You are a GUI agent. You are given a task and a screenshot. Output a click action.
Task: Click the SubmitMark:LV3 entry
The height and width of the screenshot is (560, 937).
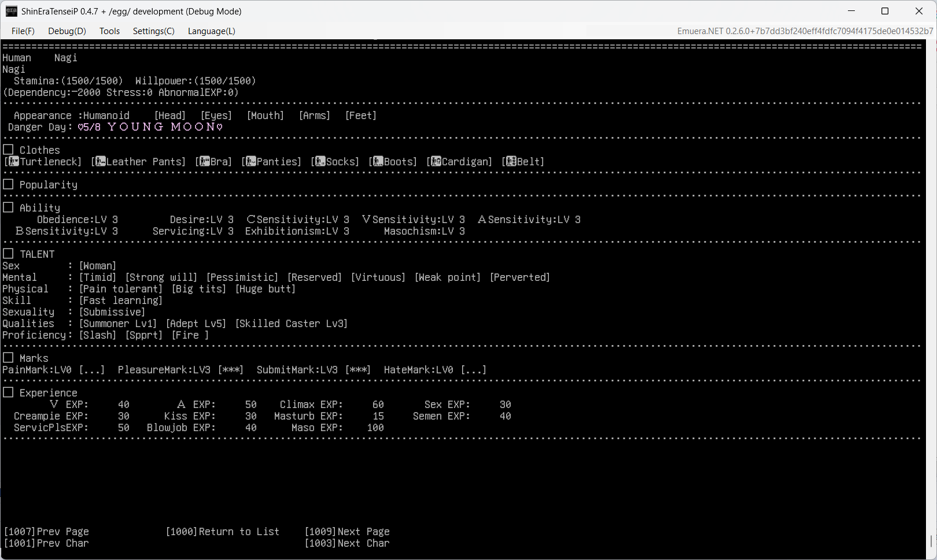[314, 370]
